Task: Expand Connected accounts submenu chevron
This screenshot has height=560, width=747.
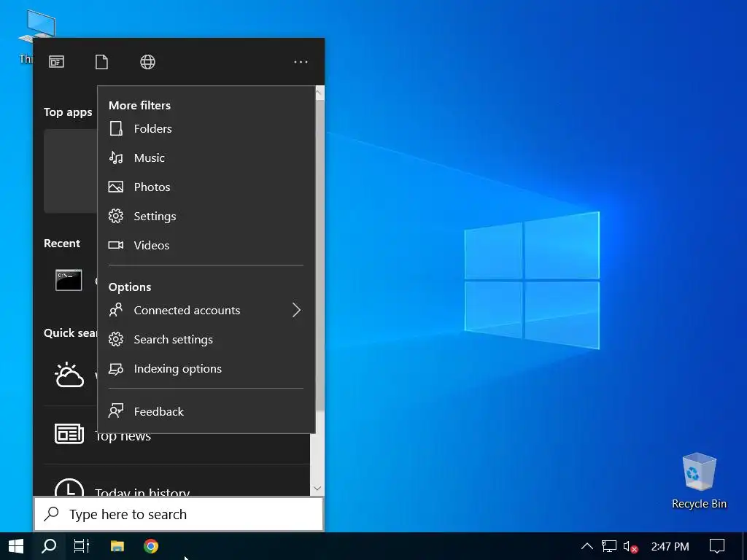Action: (x=296, y=310)
